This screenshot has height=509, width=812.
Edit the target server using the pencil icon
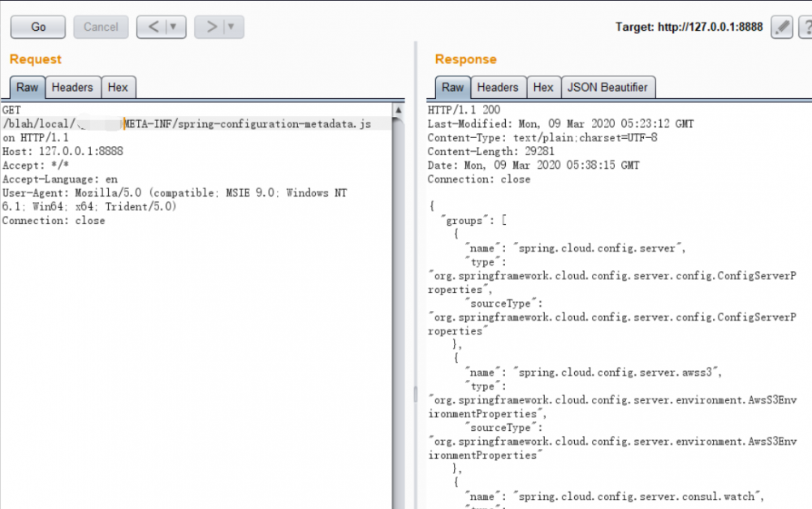(780, 27)
